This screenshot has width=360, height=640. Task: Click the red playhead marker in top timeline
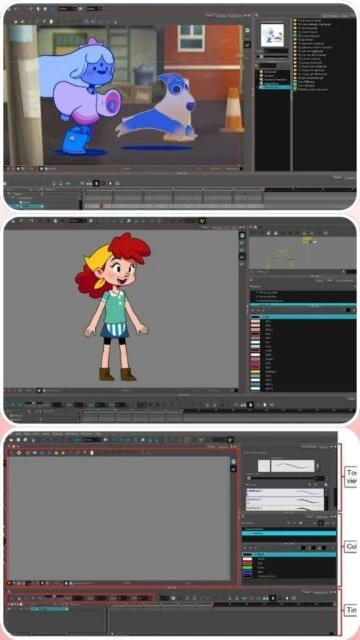(102, 206)
